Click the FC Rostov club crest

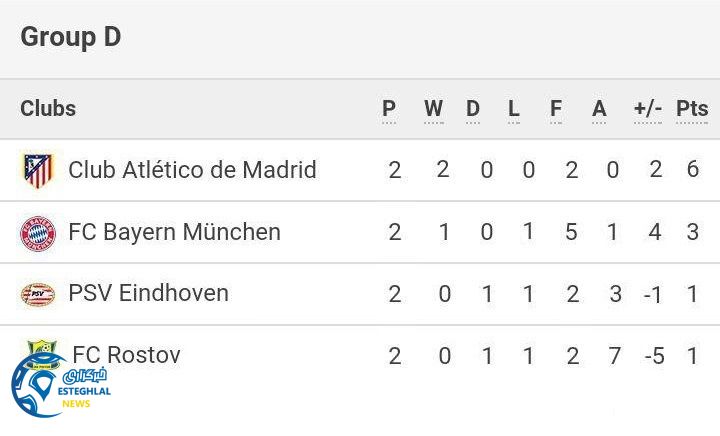click(42, 349)
